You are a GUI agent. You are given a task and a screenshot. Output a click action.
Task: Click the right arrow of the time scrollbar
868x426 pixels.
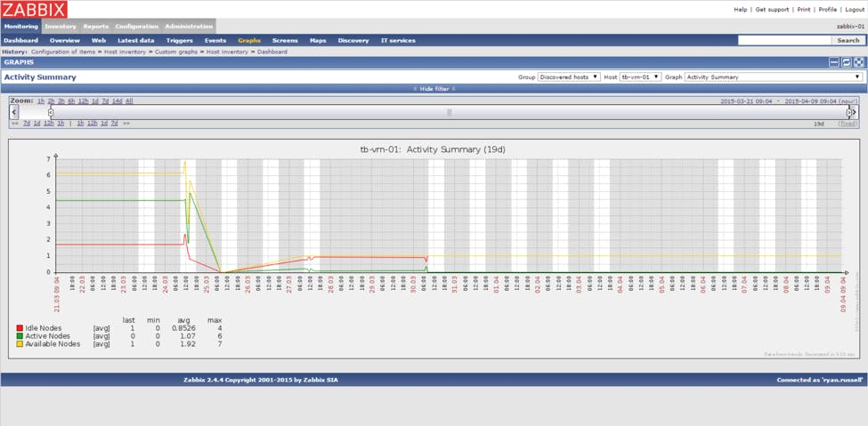tap(854, 112)
